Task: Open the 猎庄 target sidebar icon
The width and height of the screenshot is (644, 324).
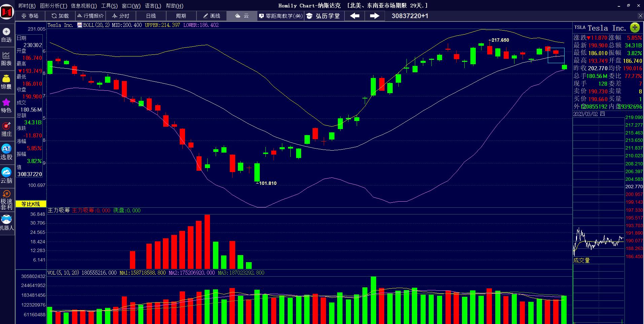Action: pos(6,129)
